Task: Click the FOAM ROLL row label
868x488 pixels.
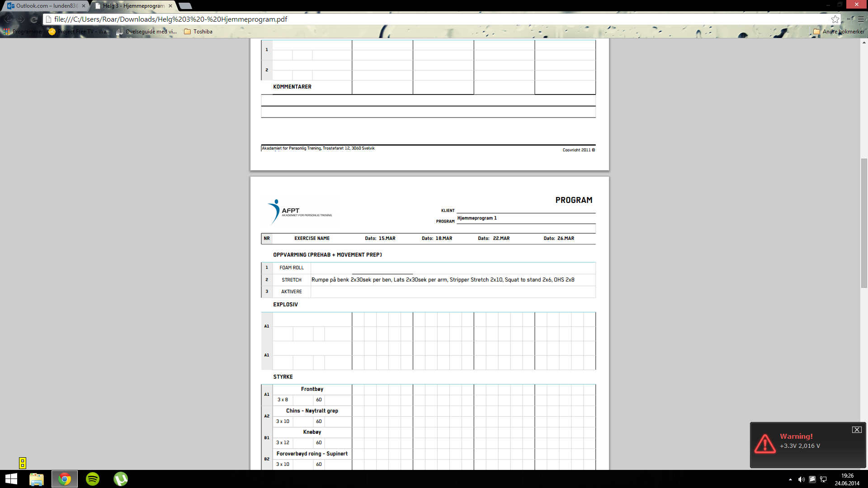Action: pyautogui.click(x=292, y=268)
